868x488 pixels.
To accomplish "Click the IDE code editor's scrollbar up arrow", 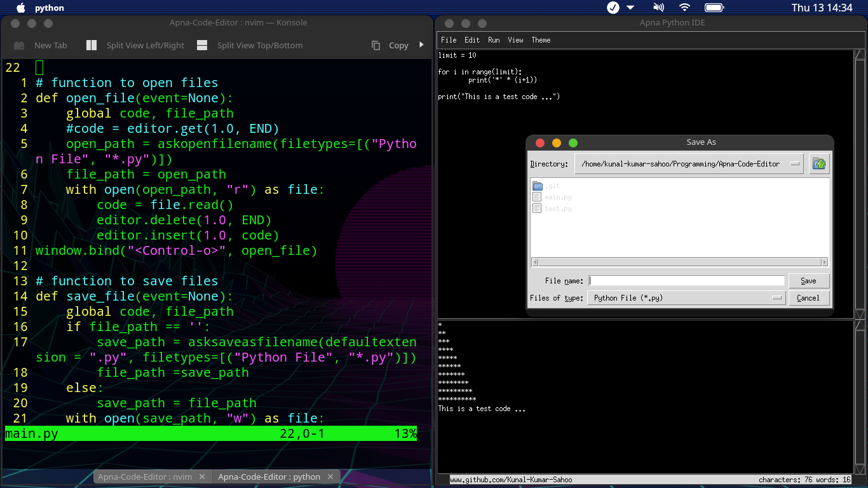I will point(860,54).
